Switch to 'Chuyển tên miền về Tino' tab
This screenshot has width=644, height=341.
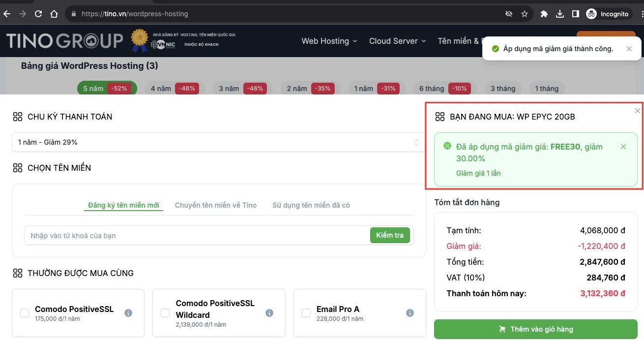[x=216, y=205]
